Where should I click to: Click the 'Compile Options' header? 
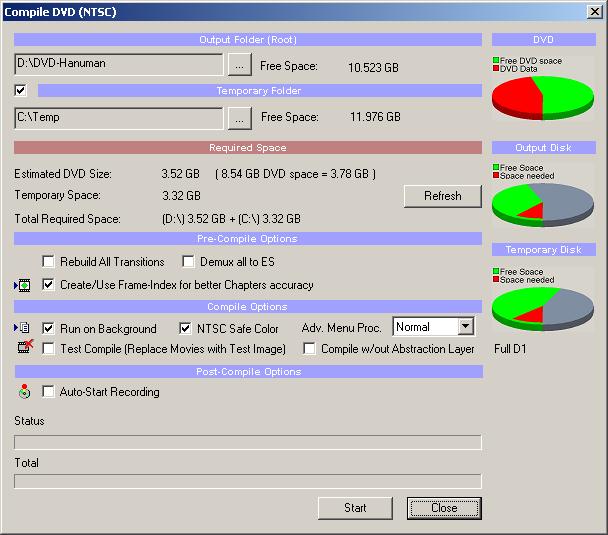[248, 307]
